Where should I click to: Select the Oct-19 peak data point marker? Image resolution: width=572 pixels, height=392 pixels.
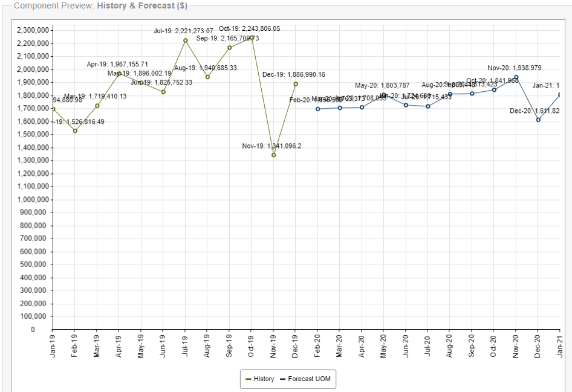pos(252,37)
